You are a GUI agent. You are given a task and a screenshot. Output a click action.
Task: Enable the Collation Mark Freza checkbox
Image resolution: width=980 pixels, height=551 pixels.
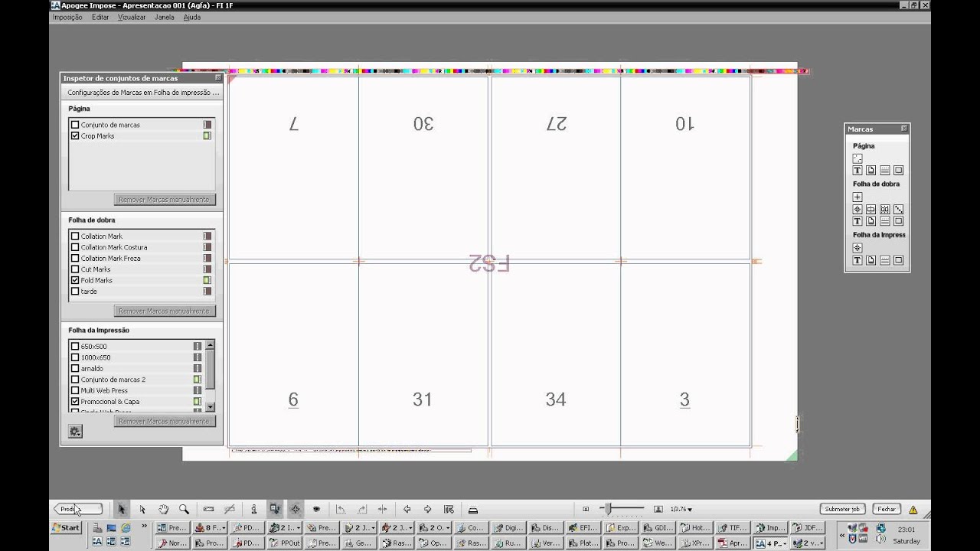[x=75, y=258]
